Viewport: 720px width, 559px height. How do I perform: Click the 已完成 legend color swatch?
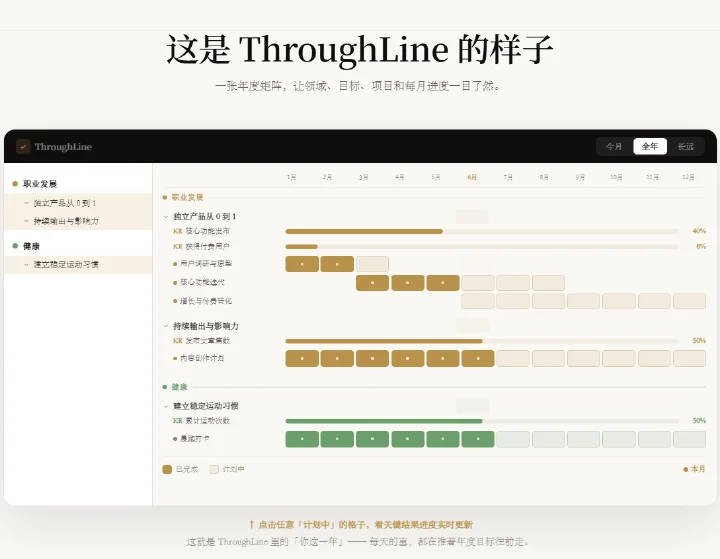[167, 469]
